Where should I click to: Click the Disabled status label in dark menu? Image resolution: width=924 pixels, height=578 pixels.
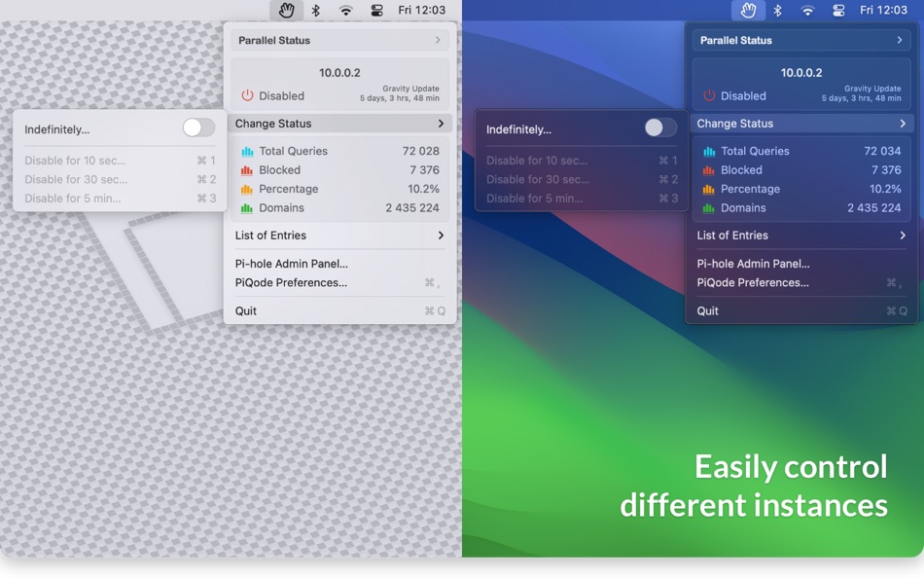744,95
